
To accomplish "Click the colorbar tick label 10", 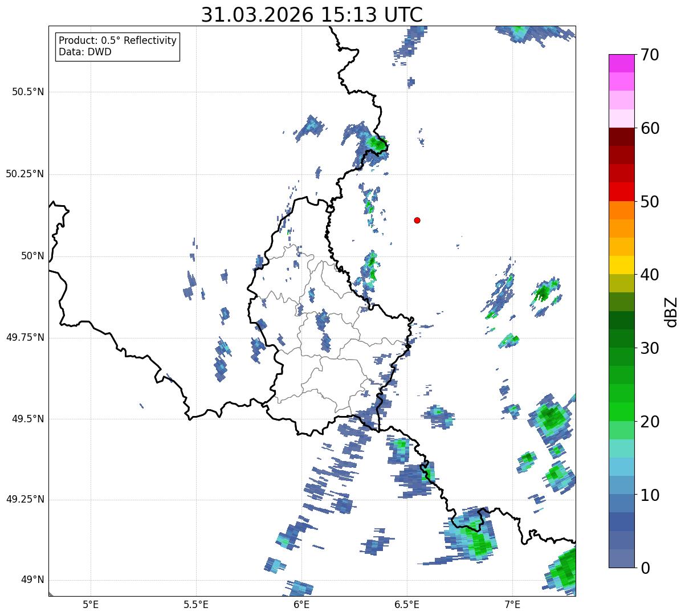I will 650,495.
